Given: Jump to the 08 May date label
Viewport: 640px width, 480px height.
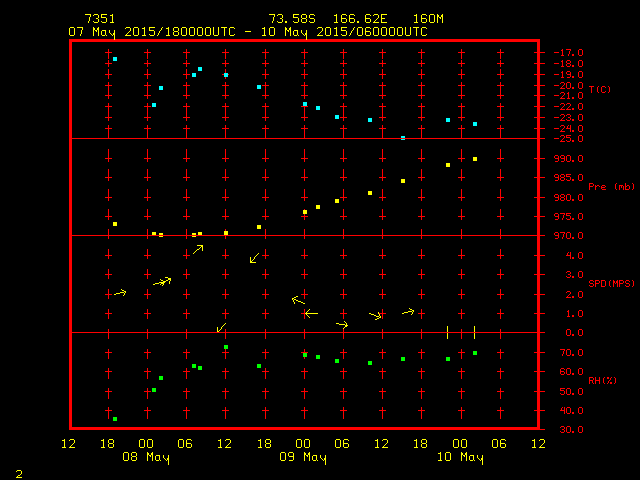Looking at the screenshot, I should click(x=146, y=458).
